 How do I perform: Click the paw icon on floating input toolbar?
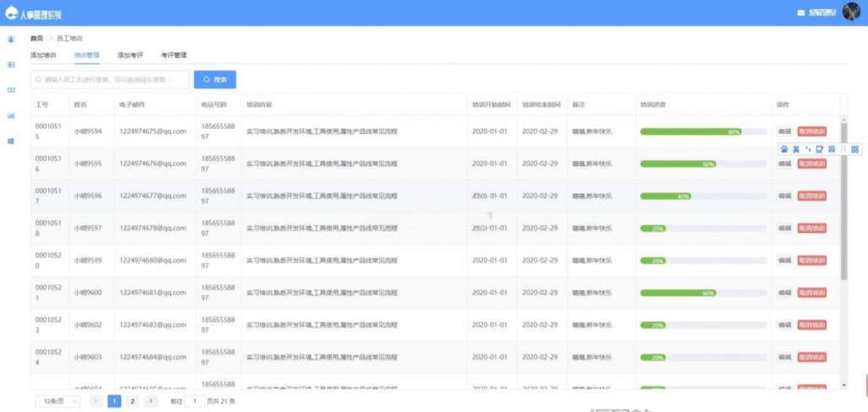tap(784, 149)
